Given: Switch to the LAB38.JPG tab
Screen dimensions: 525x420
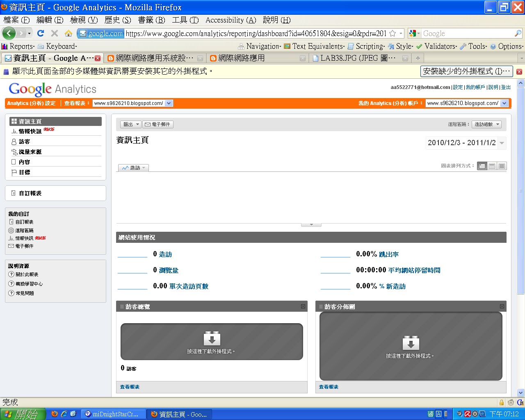Looking at the screenshot, I should pyautogui.click(x=361, y=58).
